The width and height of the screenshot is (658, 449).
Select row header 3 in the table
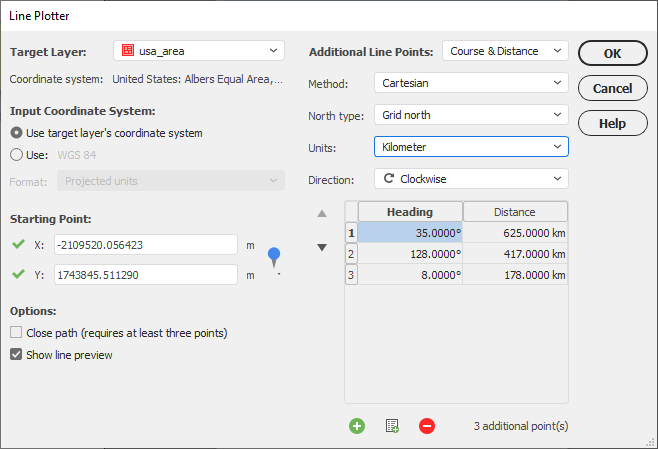click(x=351, y=275)
